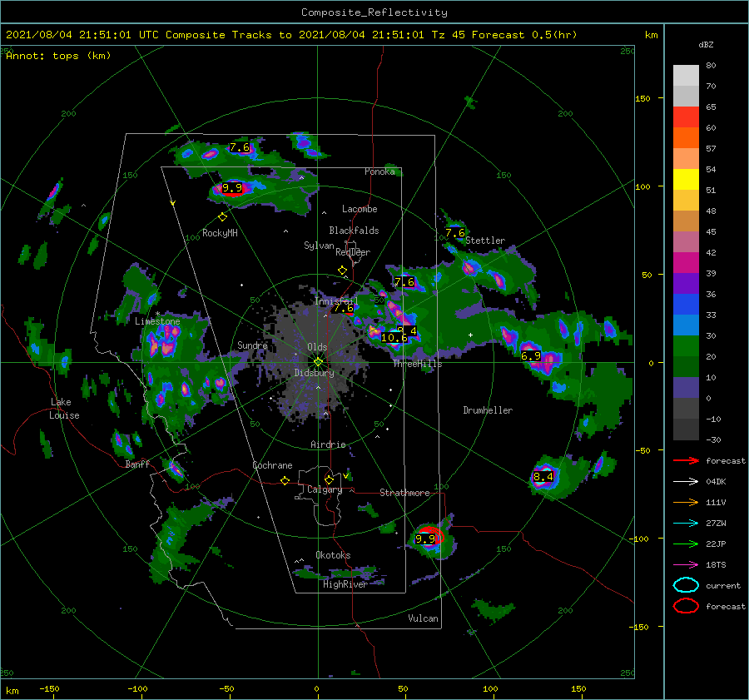
Task: Click the yellow diamond marker near RockyMH
Action: click(222, 217)
